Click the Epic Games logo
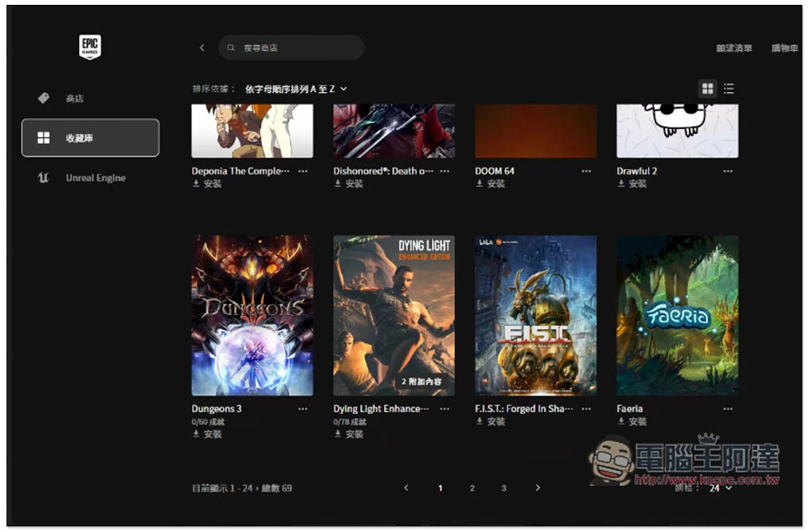The height and width of the screenshot is (532, 808). 90,47
